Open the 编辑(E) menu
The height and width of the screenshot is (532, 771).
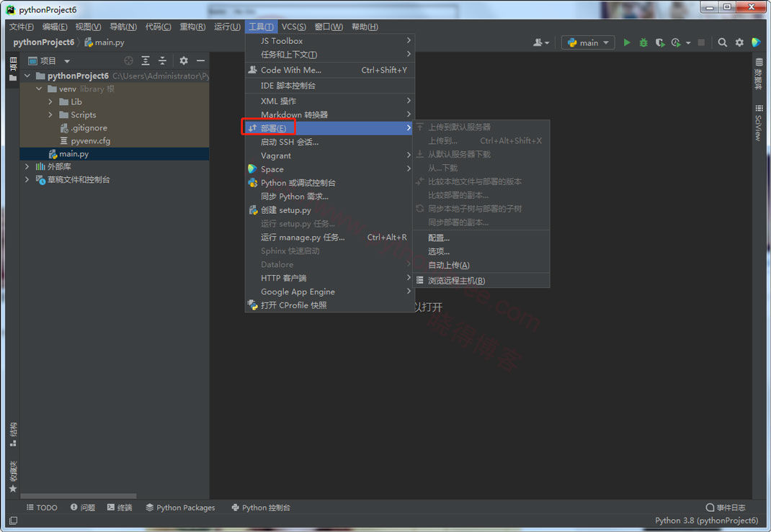pos(55,27)
